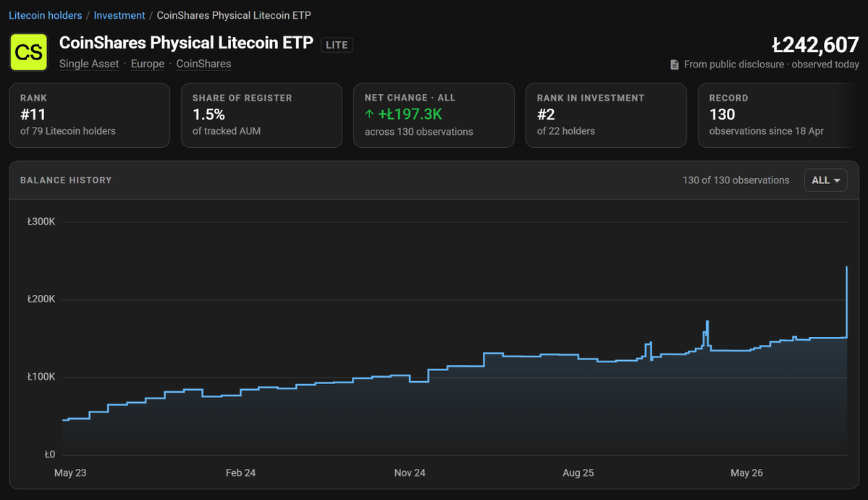Select the RANK IN INVESTMENT #2 card

point(606,115)
